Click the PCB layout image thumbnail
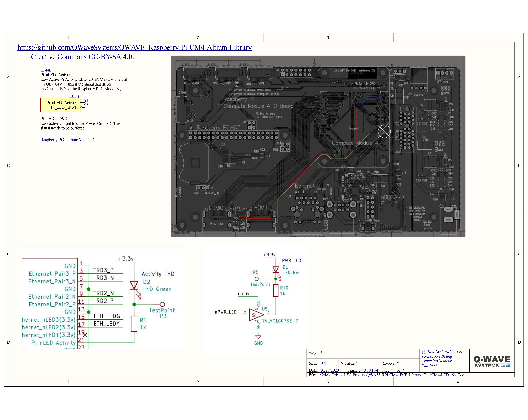The height and width of the screenshot is (420, 528). click(318, 146)
